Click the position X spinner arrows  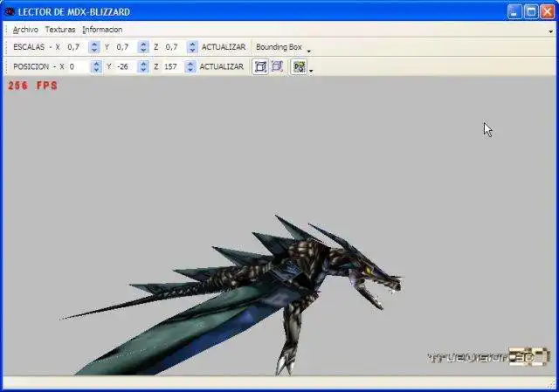(96, 66)
